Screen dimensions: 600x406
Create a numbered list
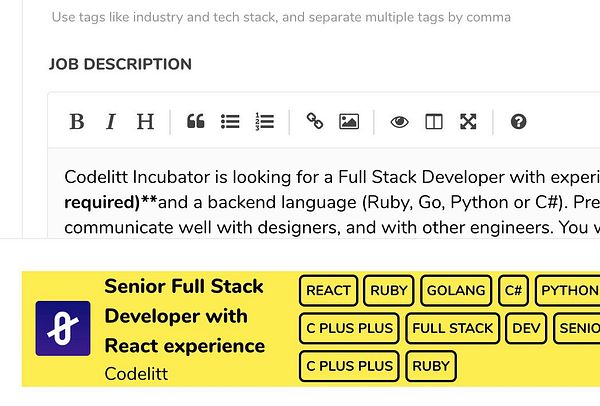(x=265, y=122)
